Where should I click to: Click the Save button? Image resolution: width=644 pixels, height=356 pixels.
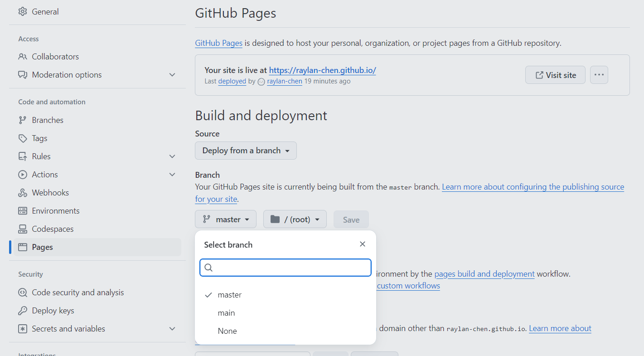351,219
